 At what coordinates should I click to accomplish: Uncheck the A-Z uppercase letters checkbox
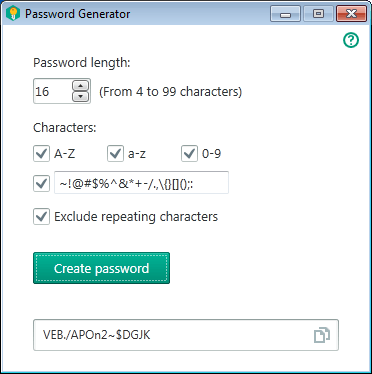point(41,154)
